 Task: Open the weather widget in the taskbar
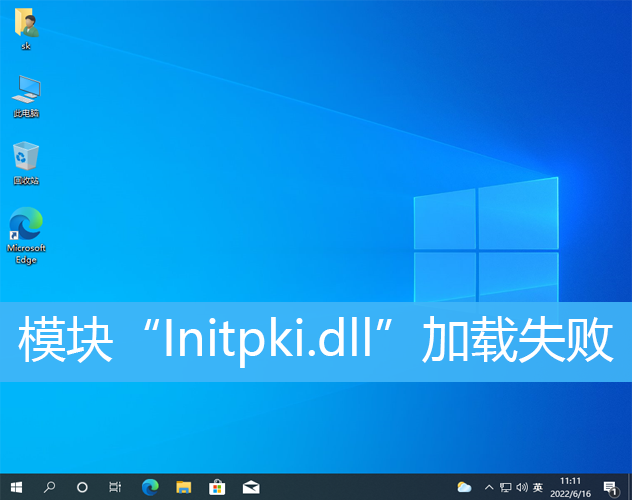click(464, 487)
